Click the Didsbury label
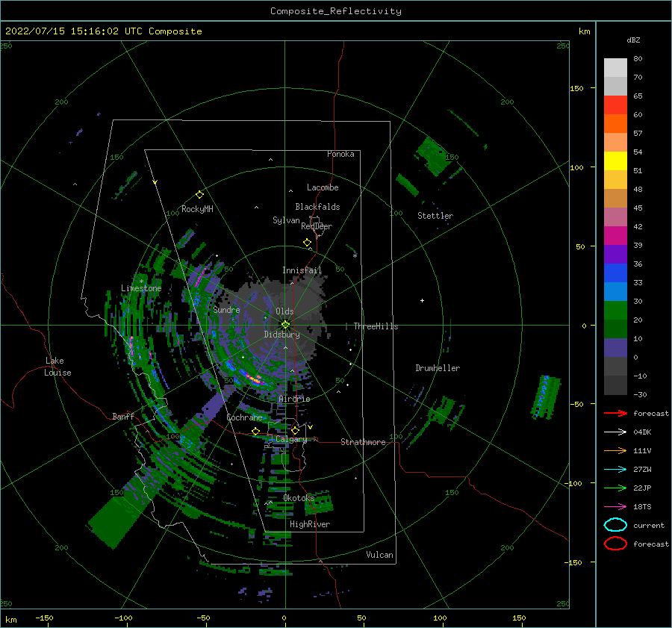This screenshot has height=628, width=672. (281, 335)
